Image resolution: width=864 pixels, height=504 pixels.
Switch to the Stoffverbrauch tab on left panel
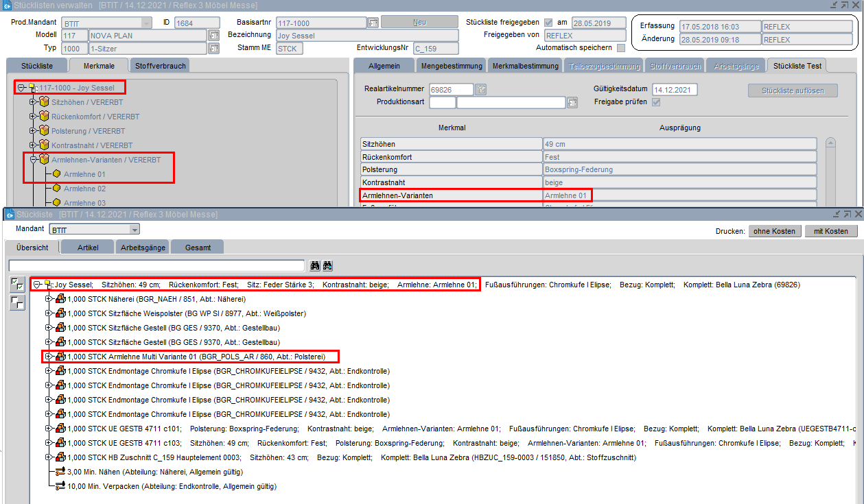(x=161, y=66)
